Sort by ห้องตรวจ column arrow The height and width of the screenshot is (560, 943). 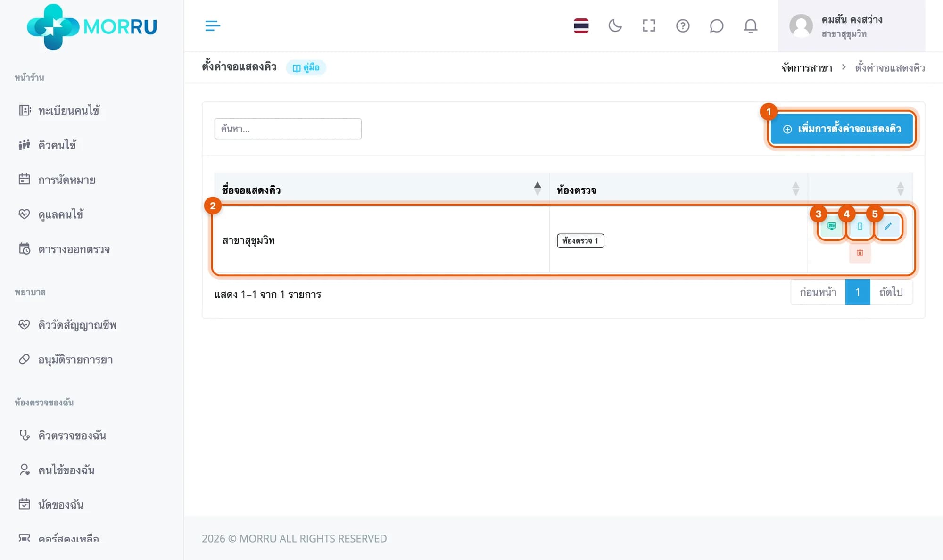point(796,189)
